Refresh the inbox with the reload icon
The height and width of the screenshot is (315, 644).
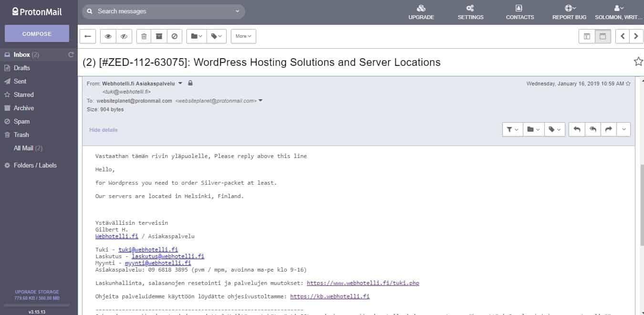(71, 54)
